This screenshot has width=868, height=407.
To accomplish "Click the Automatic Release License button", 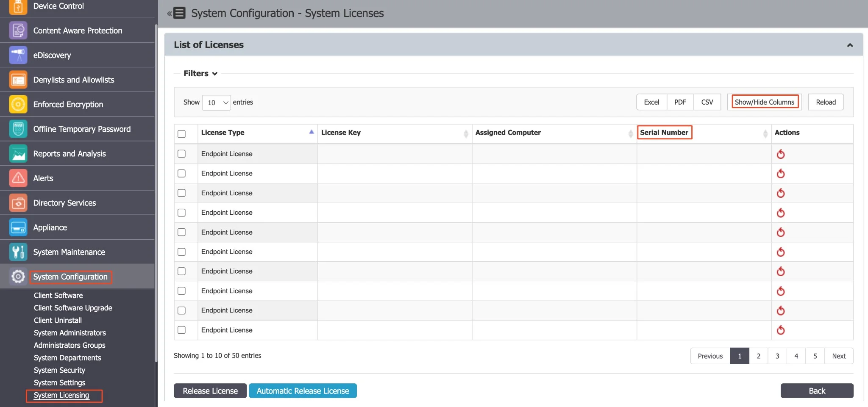I will [x=303, y=391].
